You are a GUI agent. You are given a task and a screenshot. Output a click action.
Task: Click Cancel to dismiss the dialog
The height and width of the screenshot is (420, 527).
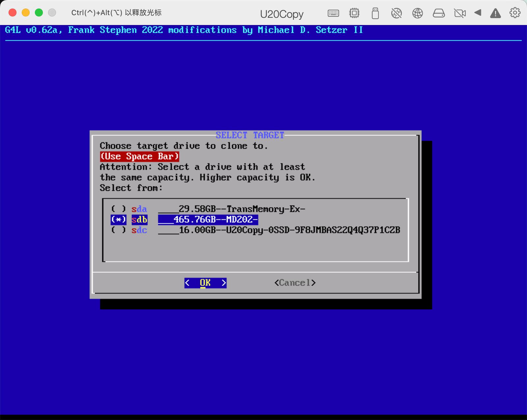(295, 282)
